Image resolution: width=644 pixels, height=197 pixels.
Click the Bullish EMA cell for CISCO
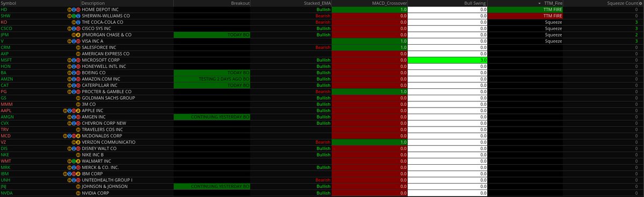pos(291,29)
